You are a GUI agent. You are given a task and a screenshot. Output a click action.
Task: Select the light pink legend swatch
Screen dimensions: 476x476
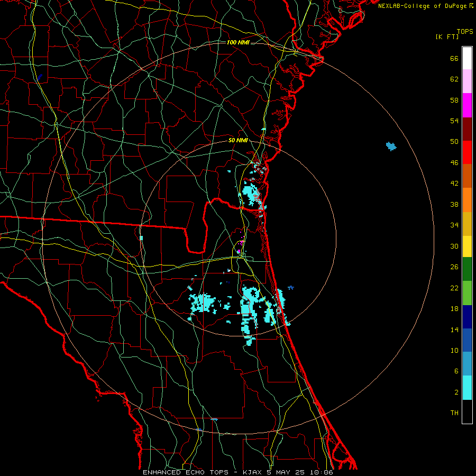467,81
